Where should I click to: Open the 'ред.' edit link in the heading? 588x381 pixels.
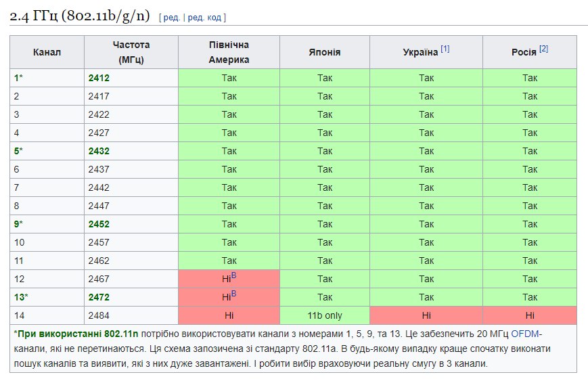tap(172, 18)
